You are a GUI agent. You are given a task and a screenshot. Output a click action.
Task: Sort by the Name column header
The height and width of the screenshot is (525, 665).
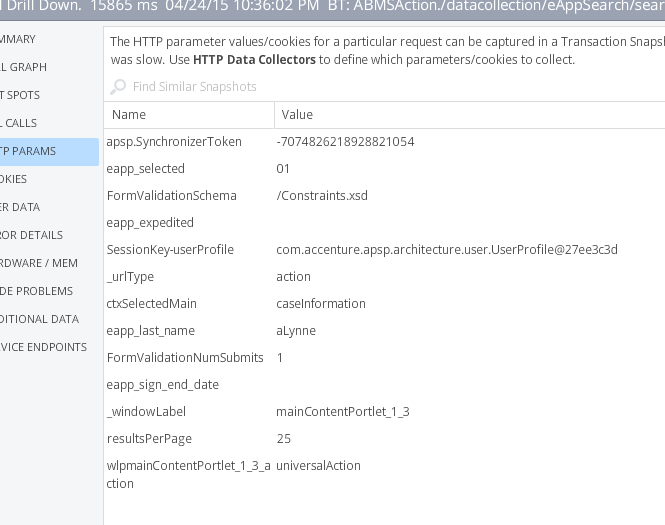coord(128,115)
